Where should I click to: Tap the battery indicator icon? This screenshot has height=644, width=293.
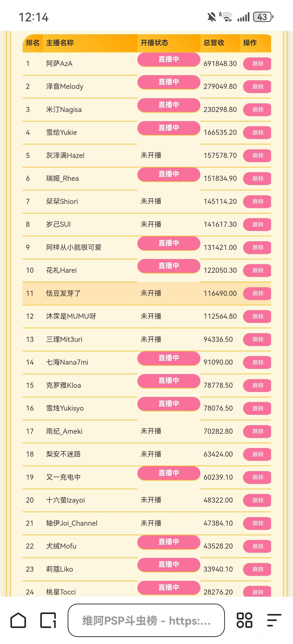(x=263, y=17)
